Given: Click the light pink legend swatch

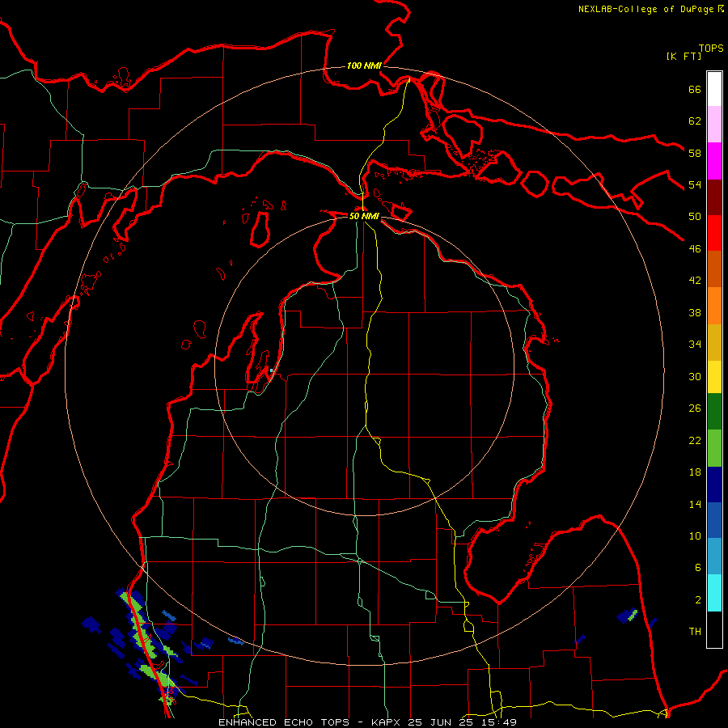Looking at the screenshot, I should pos(714,125).
